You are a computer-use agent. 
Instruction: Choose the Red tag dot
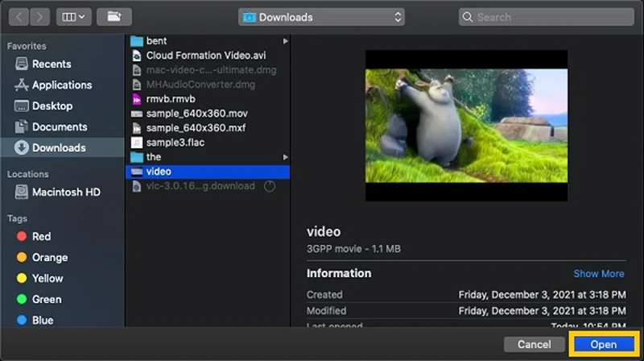pyautogui.click(x=22, y=236)
